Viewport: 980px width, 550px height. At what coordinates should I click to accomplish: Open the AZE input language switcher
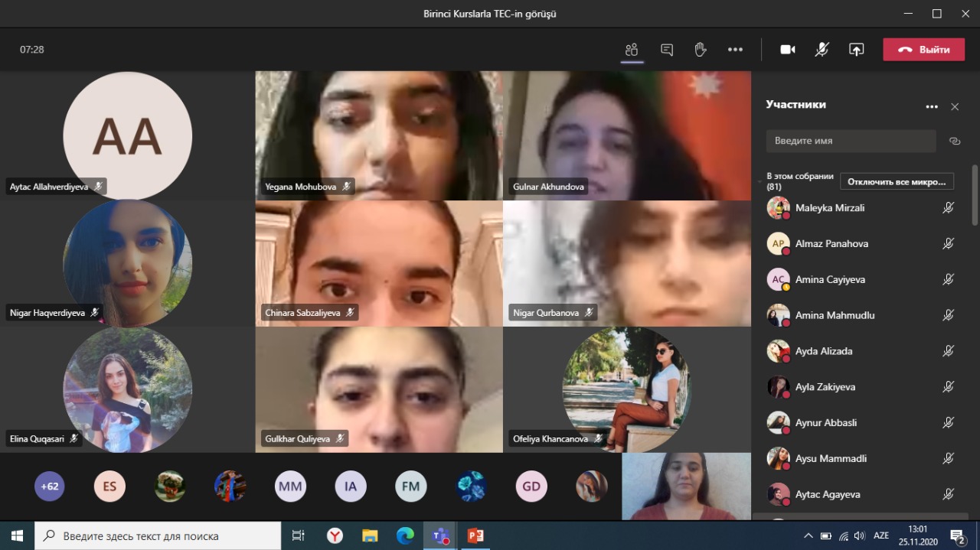coord(881,535)
